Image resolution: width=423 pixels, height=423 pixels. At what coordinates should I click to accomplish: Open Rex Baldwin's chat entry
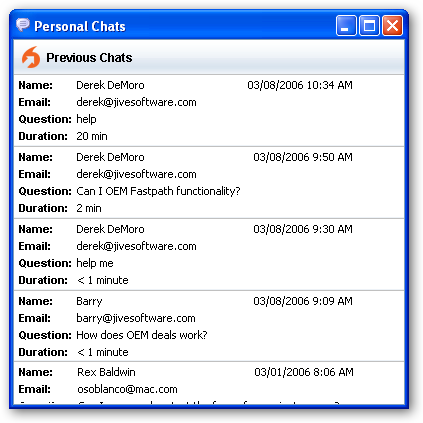tap(209, 383)
